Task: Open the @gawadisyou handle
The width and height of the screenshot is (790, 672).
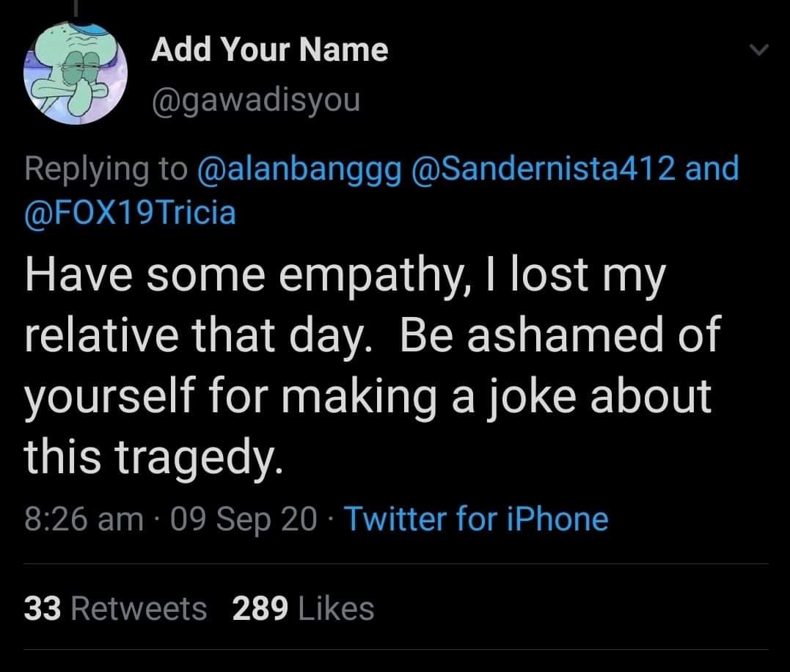Action: click(x=256, y=101)
